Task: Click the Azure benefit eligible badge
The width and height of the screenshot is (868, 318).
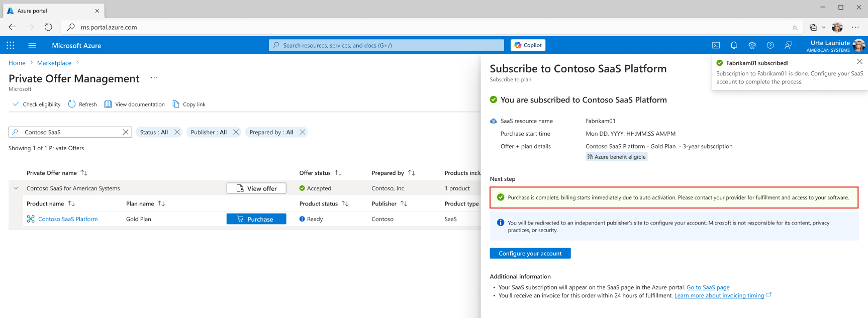Action: pyautogui.click(x=617, y=157)
